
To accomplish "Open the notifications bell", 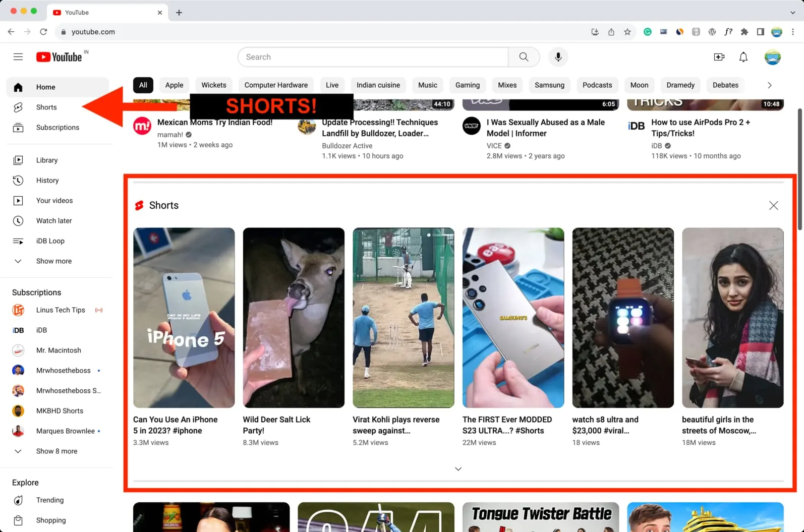I will (x=743, y=57).
